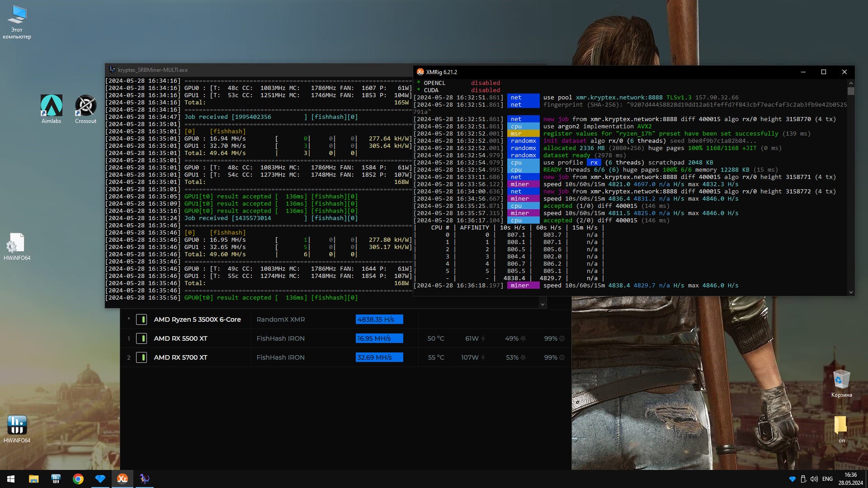Click the fan icon in RX 5700 XT row
Screen dimensions: 868x488
tap(523, 357)
